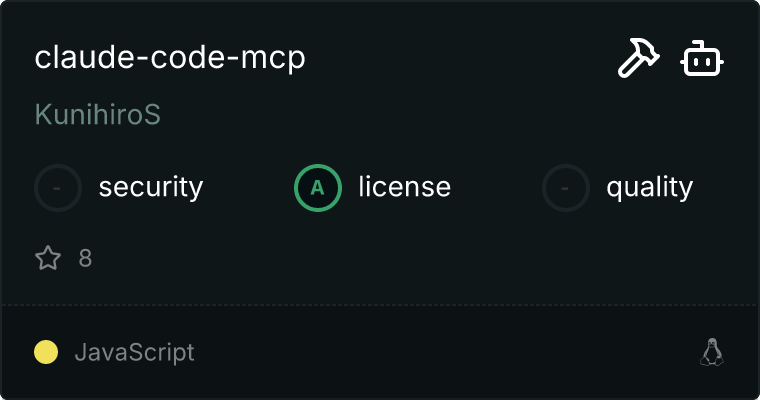Click the letter A inside license circle
This screenshot has width=760, height=400.
317,188
